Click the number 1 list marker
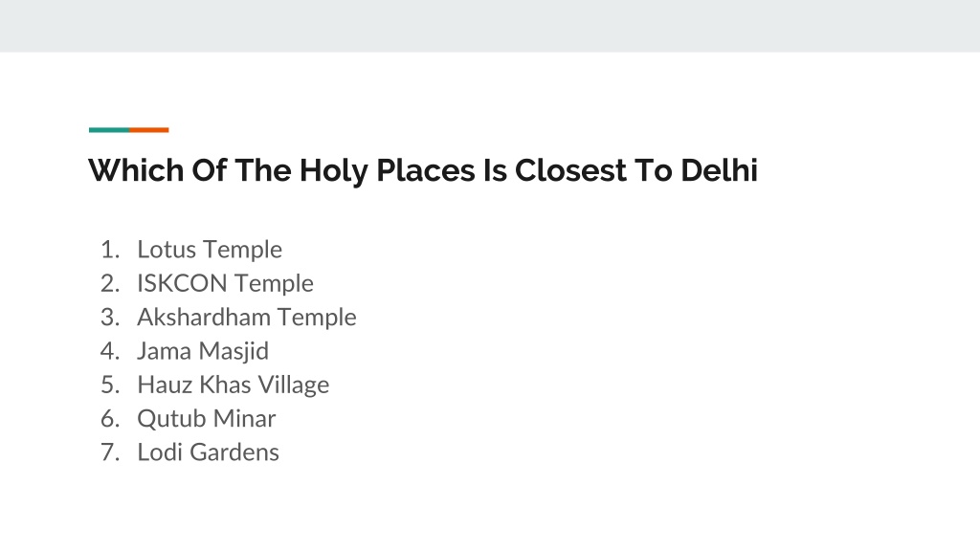 (x=110, y=250)
